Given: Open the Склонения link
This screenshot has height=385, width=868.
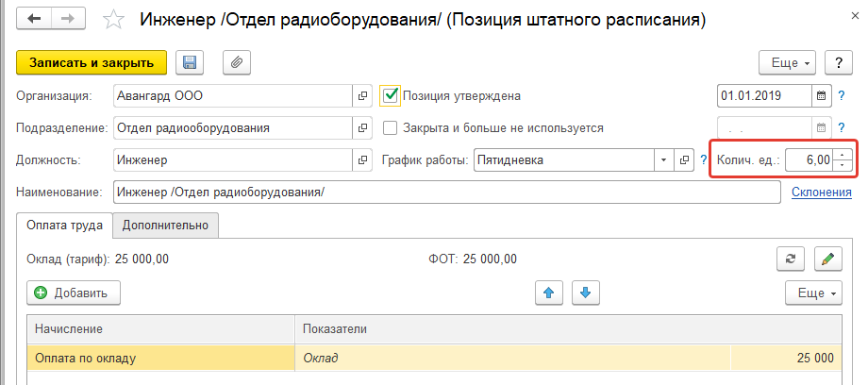Looking at the screenshot, I should point(821,192).
